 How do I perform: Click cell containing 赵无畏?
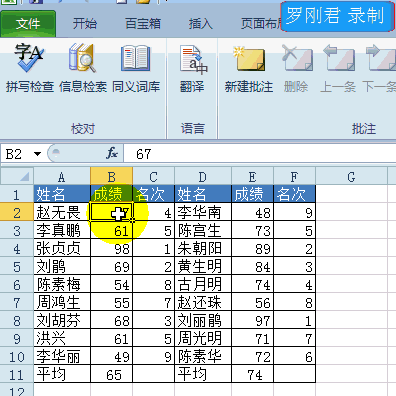pyautogui.click(x=62, y=212)
